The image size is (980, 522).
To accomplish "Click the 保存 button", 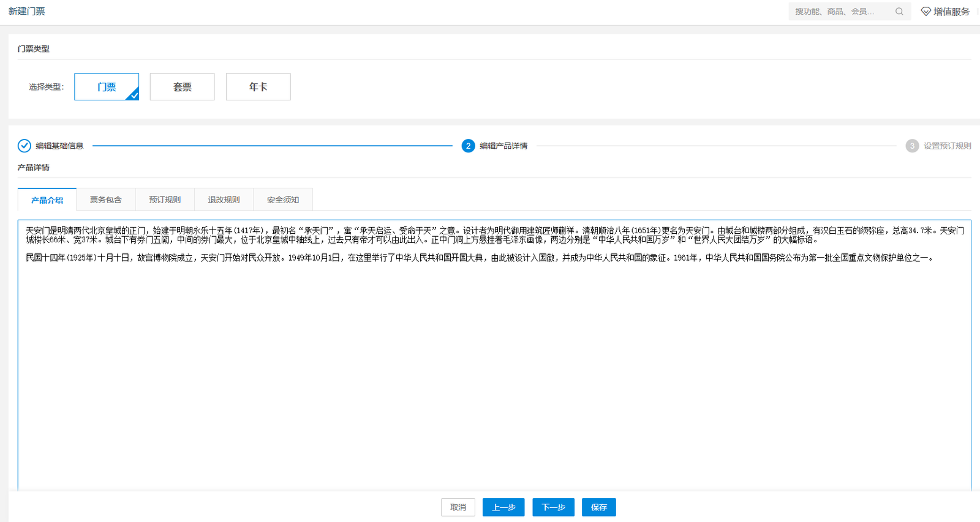I will [599, 507].
